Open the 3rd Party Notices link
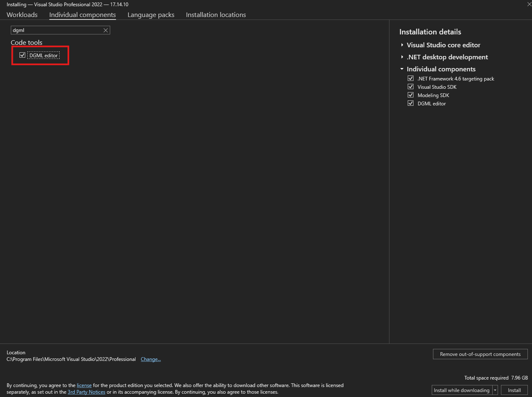The image size is (532, 397). coord(87,392)
